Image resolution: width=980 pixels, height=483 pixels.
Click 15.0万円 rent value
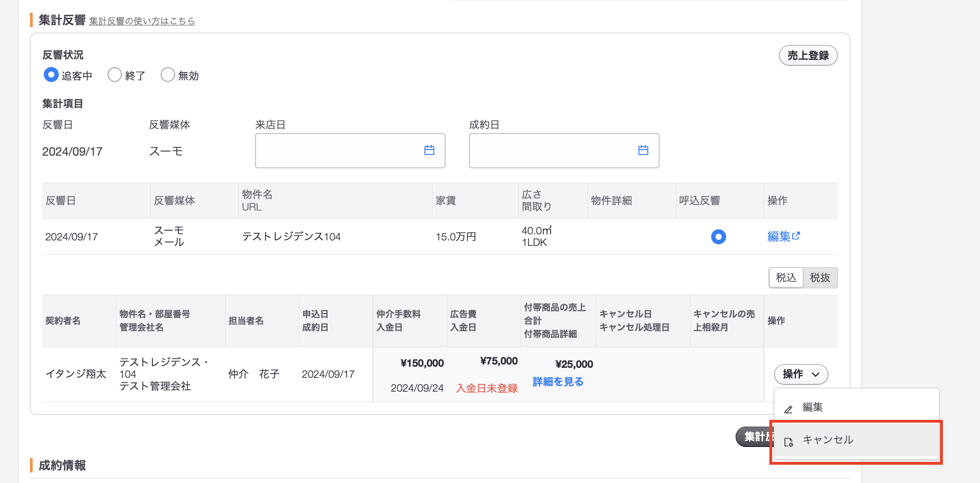(456, 237)
